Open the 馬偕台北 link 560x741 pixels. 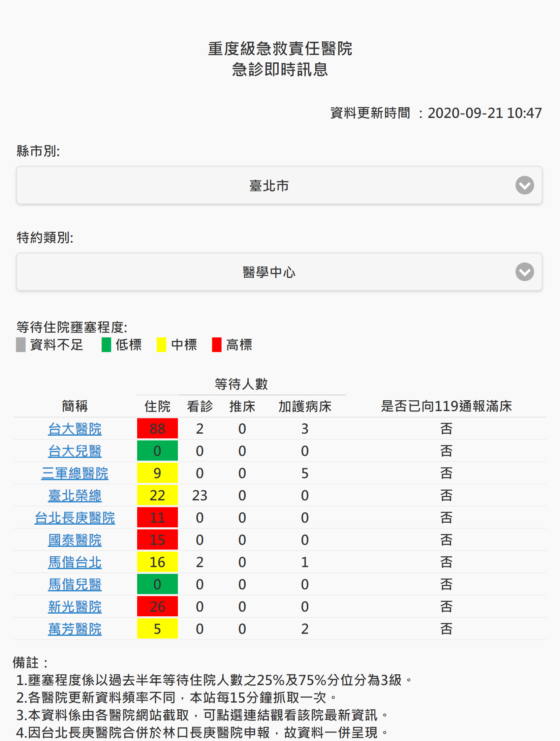(x=75, y=562)
